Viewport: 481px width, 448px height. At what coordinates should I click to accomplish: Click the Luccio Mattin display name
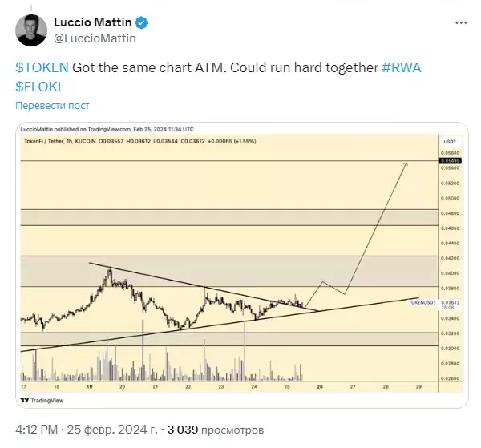(x=93, y=22)
